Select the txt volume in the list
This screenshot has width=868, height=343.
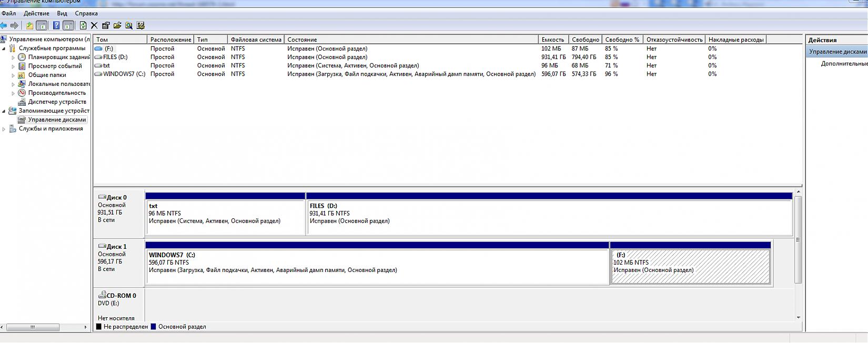pos(106,65)
